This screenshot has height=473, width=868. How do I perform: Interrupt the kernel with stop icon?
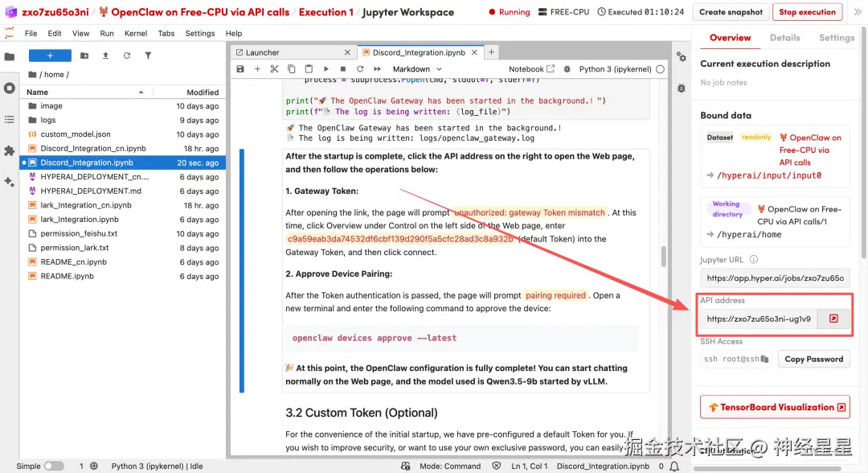343,69
